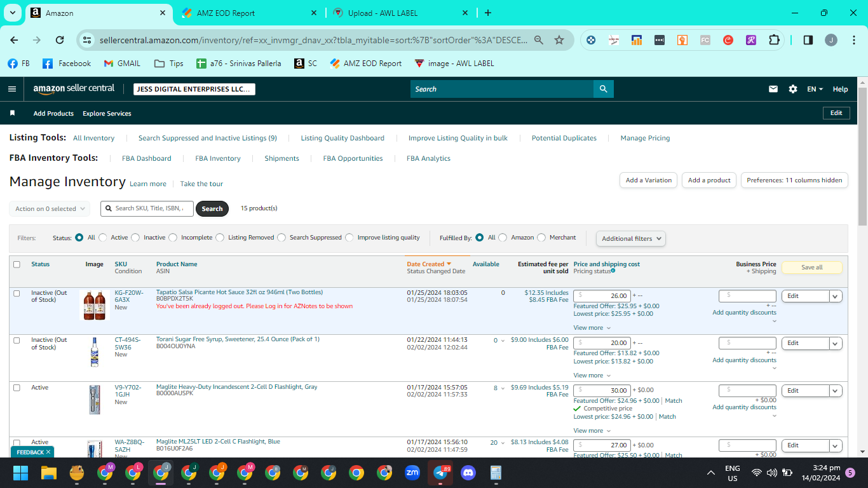Click the Add a Variation button

coord(649,180)
